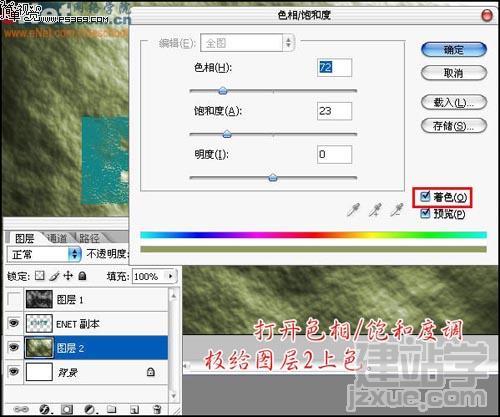Click the 明度 value field 0
Viewport: 500px width, 417px height.
[x=334, y=154]
